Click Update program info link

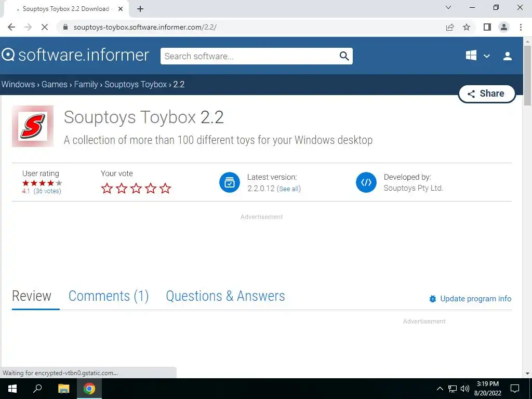(470, 299)
